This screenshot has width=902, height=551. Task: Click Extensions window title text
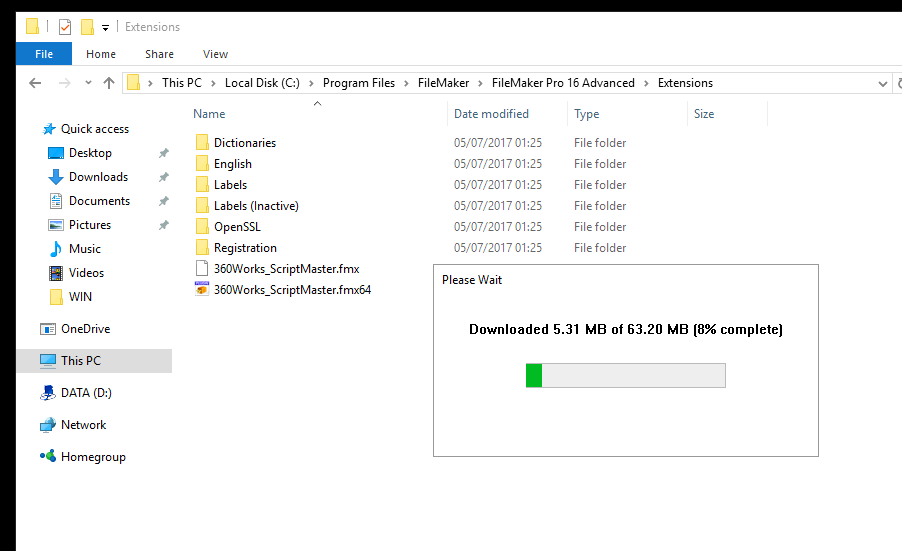tap(152, 27)
